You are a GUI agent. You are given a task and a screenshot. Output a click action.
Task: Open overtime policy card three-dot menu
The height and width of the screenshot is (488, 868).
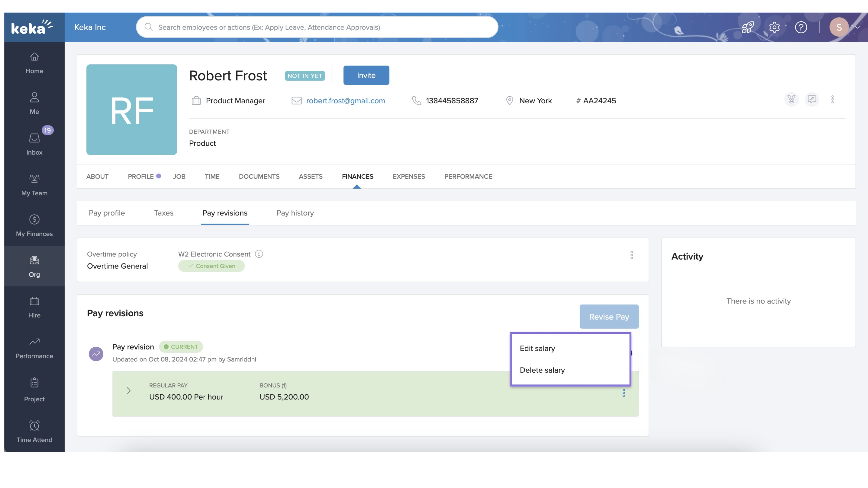(631, 255)
